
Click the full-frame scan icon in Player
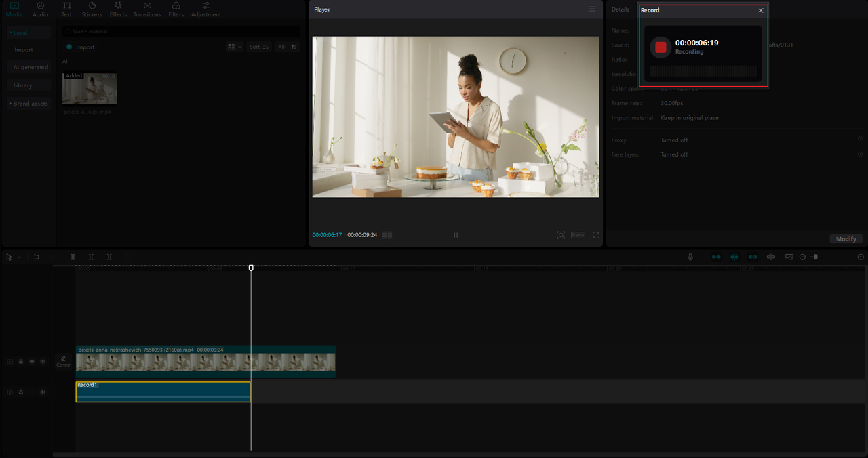[561, 235]
